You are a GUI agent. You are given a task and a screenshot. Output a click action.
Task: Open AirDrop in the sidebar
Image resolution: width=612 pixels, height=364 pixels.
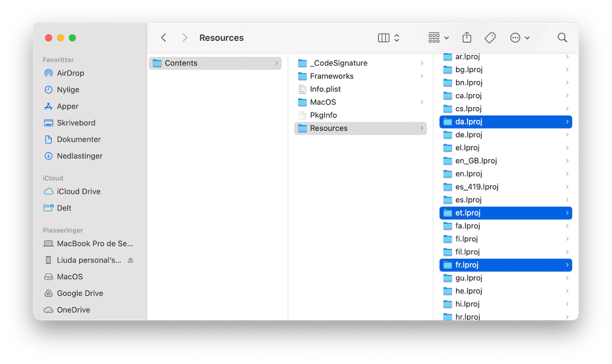(70, 73)
